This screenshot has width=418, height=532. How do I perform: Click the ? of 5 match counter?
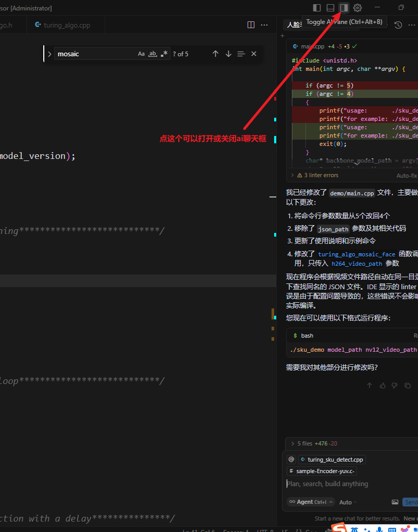pyautogui.click(x=180, y=54)
